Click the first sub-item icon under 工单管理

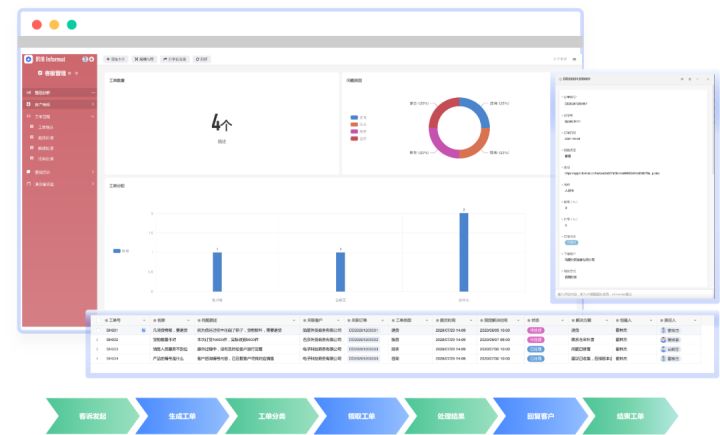click(x=33, y=127)
